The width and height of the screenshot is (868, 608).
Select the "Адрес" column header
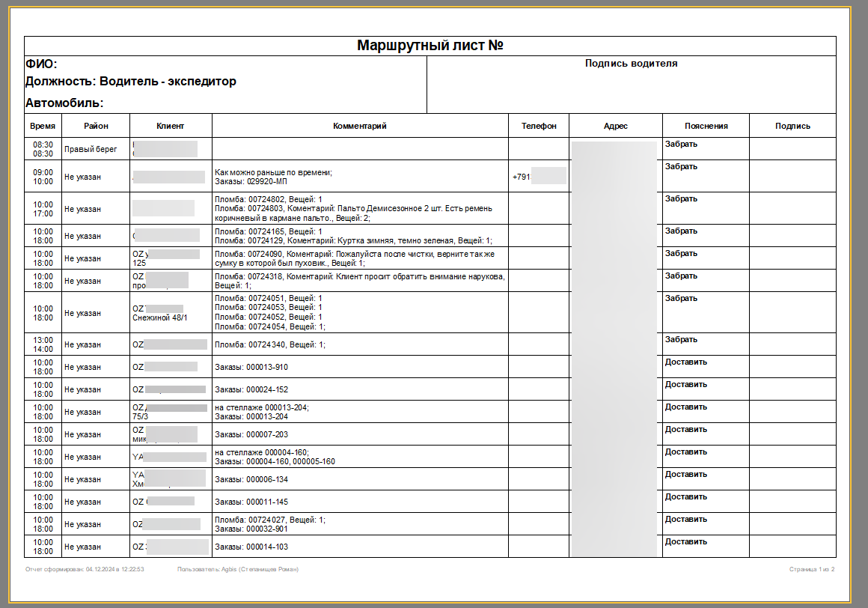click(615, 126)
